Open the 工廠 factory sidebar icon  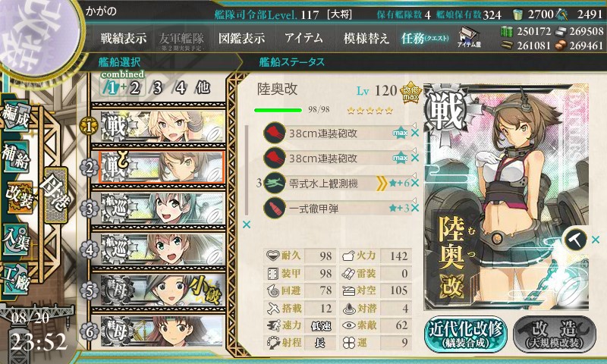[x=16, y=278]
